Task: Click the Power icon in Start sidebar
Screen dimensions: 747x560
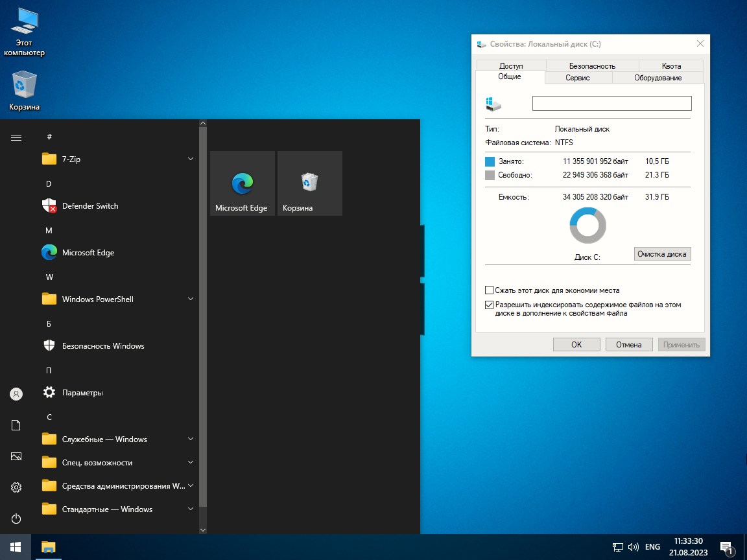Action: (16, 519)
